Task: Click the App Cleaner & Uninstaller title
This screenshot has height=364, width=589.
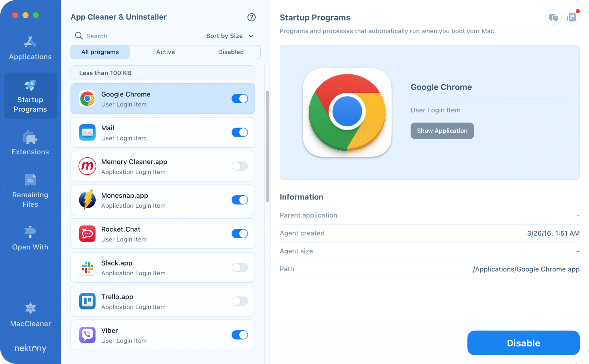Action: (119, 17)
